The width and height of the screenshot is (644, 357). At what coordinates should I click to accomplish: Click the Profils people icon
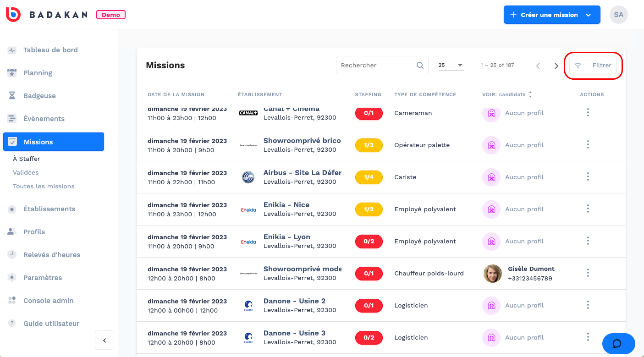coord(12,232)
